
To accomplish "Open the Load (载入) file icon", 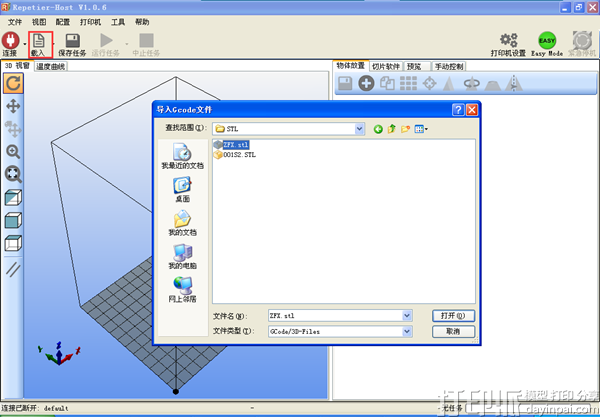I will click(39, 41).
